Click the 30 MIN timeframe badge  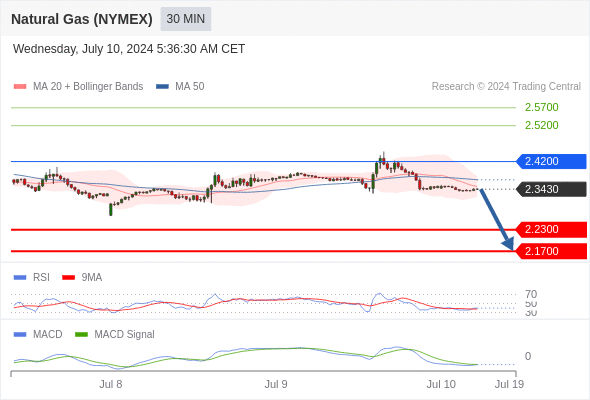click(x=186, y=19)
